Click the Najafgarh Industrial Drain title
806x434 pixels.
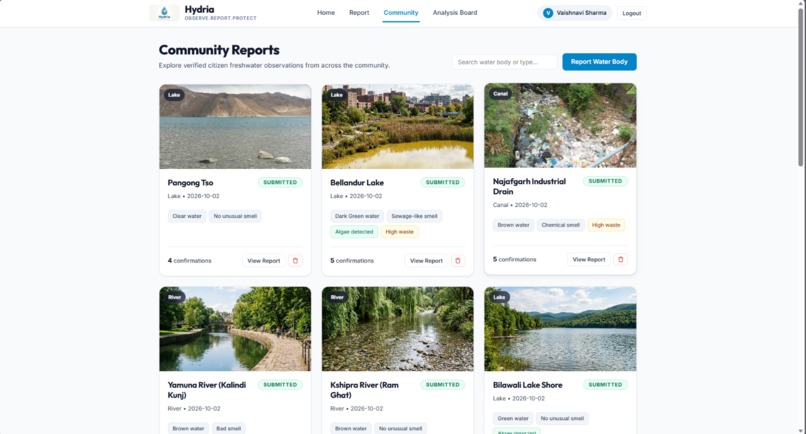pos(529,186)
